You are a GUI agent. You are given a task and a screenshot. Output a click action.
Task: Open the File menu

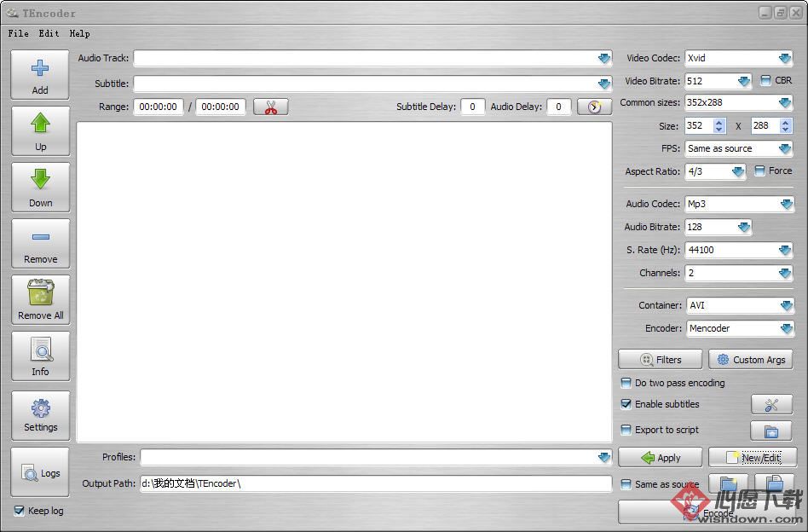click(18, 33)
